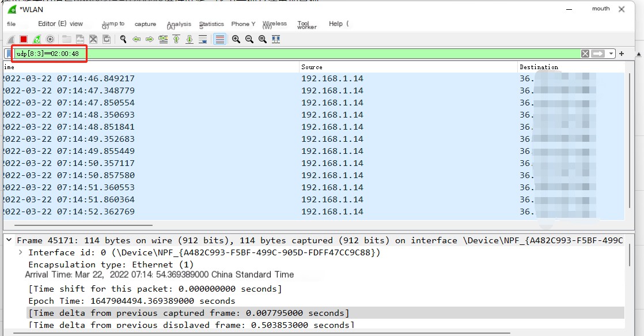The width and height of the screenshot is (644, 336).
Task: Open capture options gear icon
Action: (x=50, y=39)
